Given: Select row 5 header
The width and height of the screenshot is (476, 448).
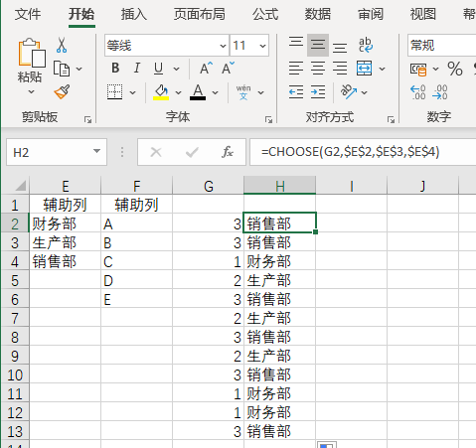Looking at the screenshot, I should click(x=15, y=281).
